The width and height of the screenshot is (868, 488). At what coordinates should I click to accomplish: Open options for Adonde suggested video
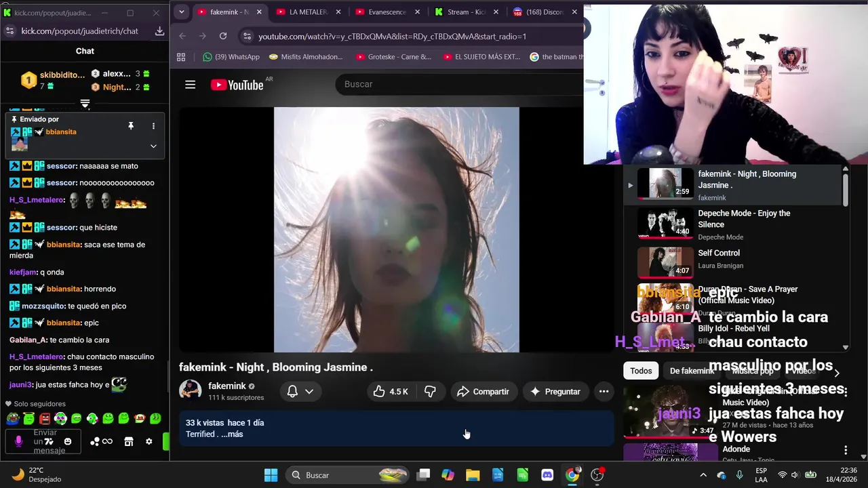click(x=846, y=450)
